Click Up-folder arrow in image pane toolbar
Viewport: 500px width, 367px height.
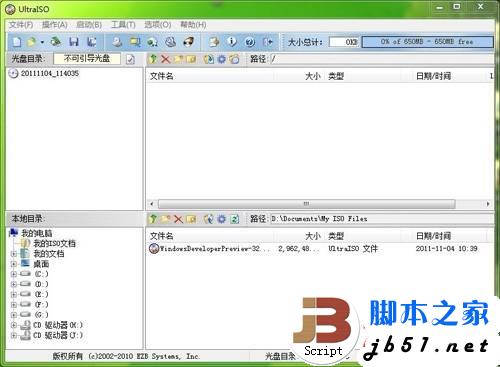(x=153, y=59)
